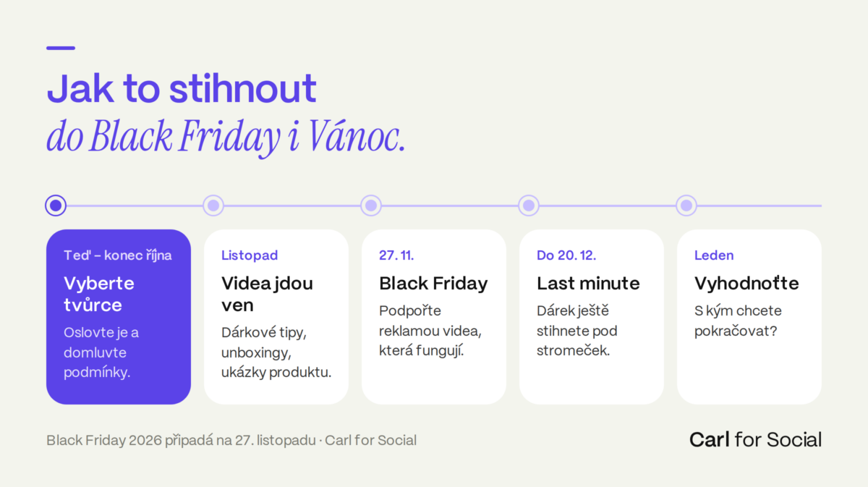This screenshot has height=487, width=868.
Task: Open the Videa jdou ven card
Action: tap(276, 316)
